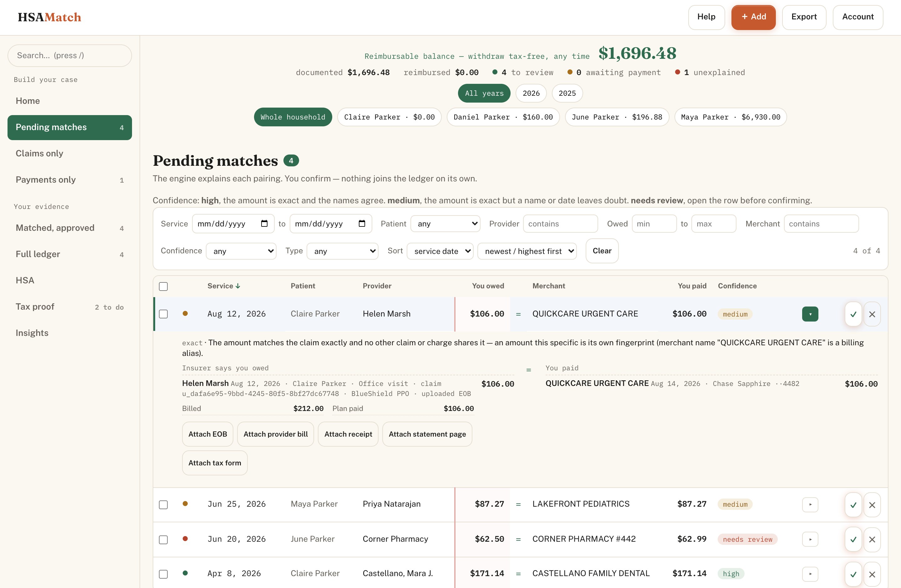Expand the Priya Natarajan row details
This screenshot has width=901, height=588.
coord(810,504)
